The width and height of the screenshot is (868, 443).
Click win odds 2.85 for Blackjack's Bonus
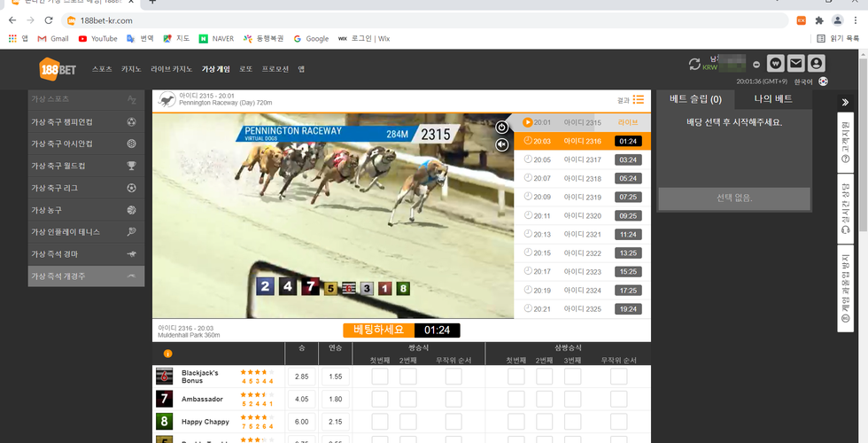302,377
